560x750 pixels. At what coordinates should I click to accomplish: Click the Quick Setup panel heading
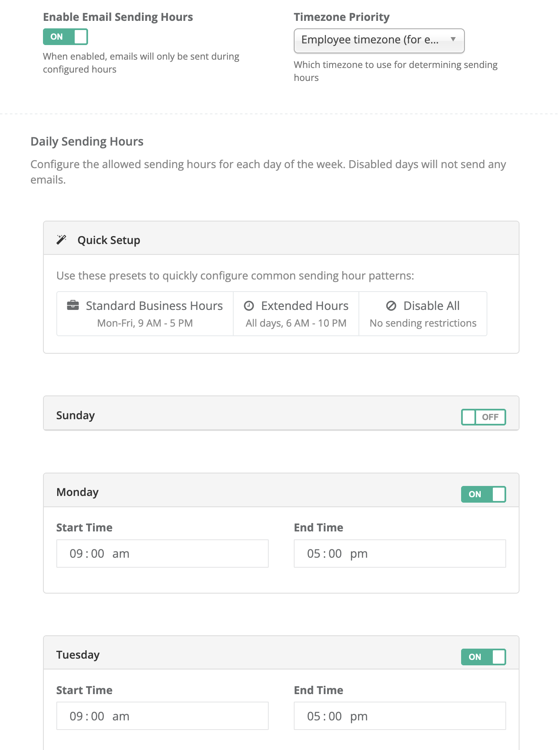[109, 240]
